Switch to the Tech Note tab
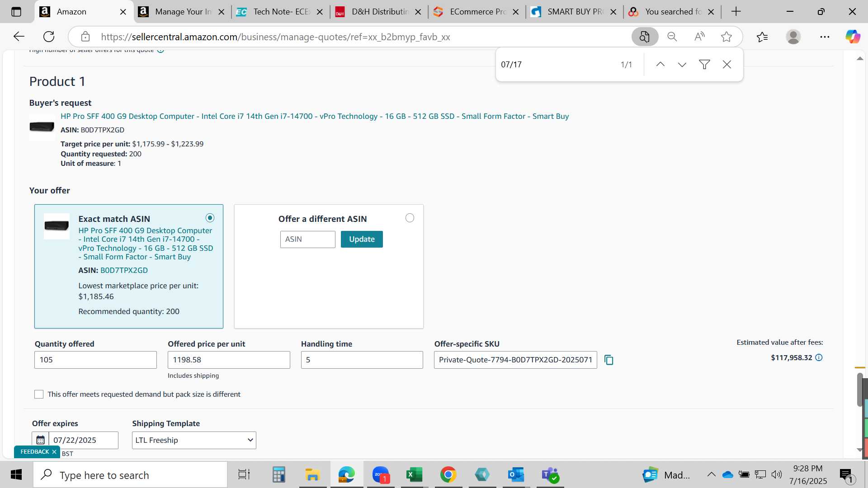Screen dimensions: 868x488 point(281,12)
